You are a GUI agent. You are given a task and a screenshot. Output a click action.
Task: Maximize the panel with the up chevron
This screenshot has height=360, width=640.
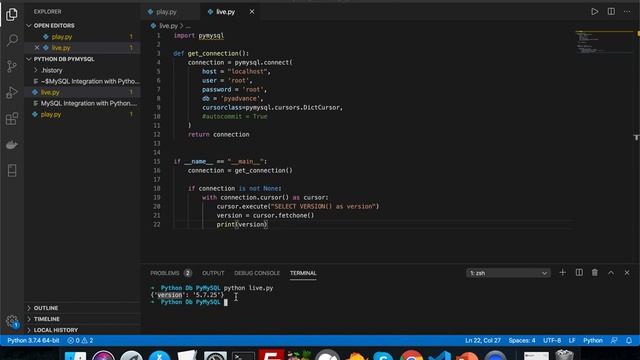pyautogui.click(x=611, y=272)
